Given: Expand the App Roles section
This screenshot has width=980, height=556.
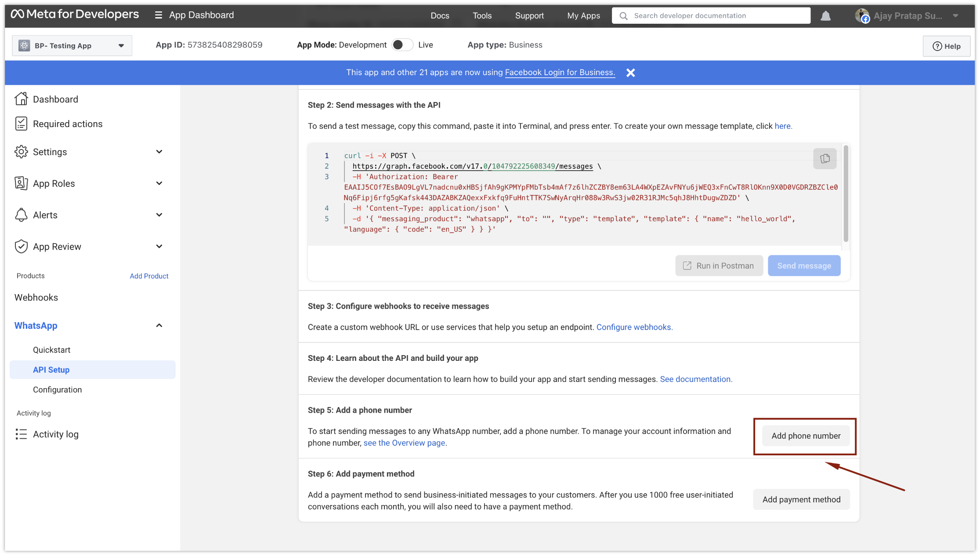Looking at the screenshot, I should point(159,183).
